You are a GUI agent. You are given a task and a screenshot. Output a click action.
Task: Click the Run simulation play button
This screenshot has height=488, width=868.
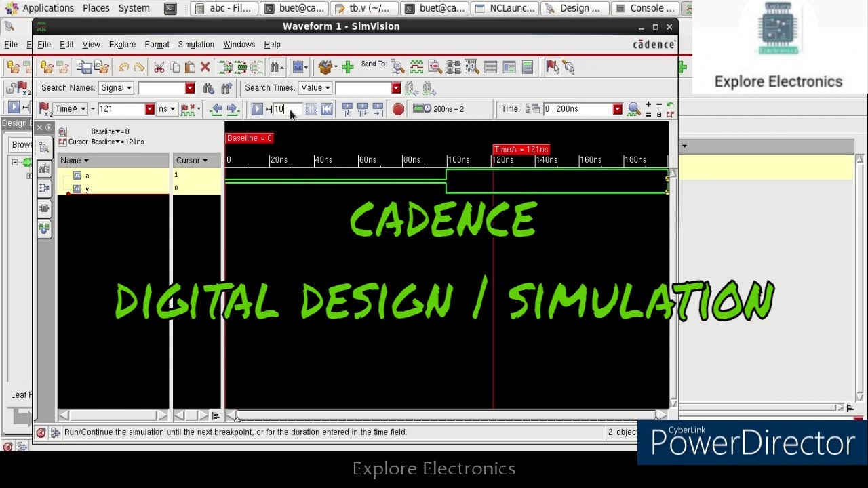(257, 109)
